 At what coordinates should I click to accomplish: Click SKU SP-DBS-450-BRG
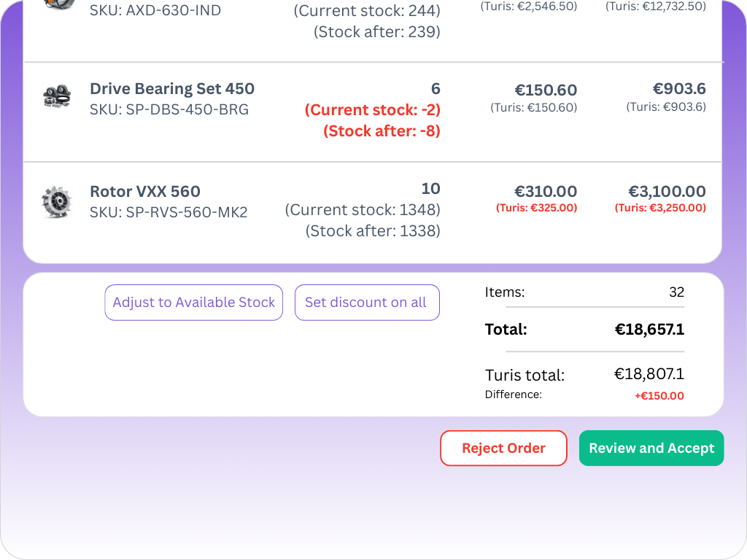169,109
